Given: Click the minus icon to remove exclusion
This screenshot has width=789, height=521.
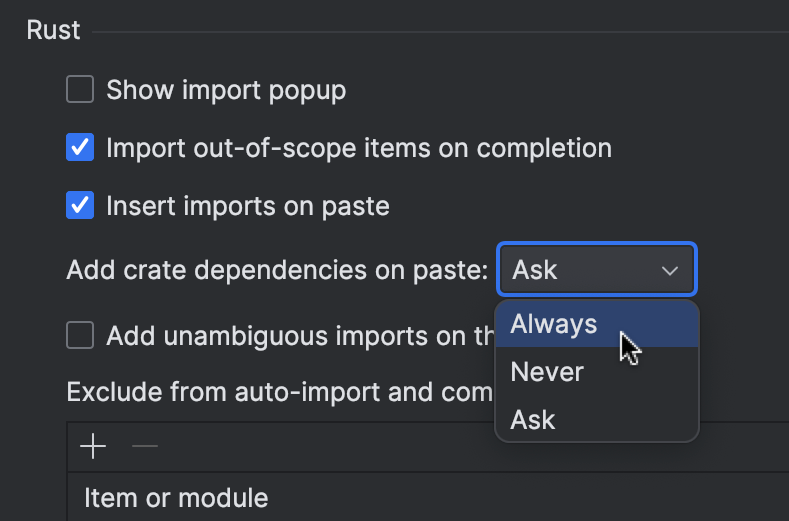Looking at the screenshot, I should coord(145,446).
